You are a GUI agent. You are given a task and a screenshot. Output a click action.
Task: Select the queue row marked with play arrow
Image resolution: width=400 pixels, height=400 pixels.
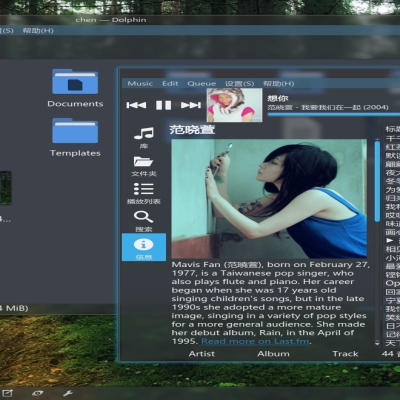[393, 240]
